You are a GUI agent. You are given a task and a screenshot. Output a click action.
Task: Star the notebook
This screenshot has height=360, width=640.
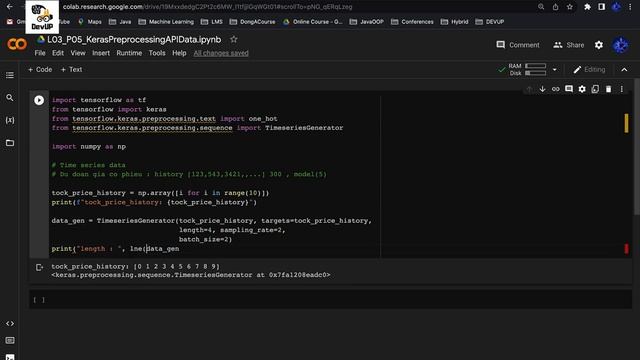click(233, 39)
